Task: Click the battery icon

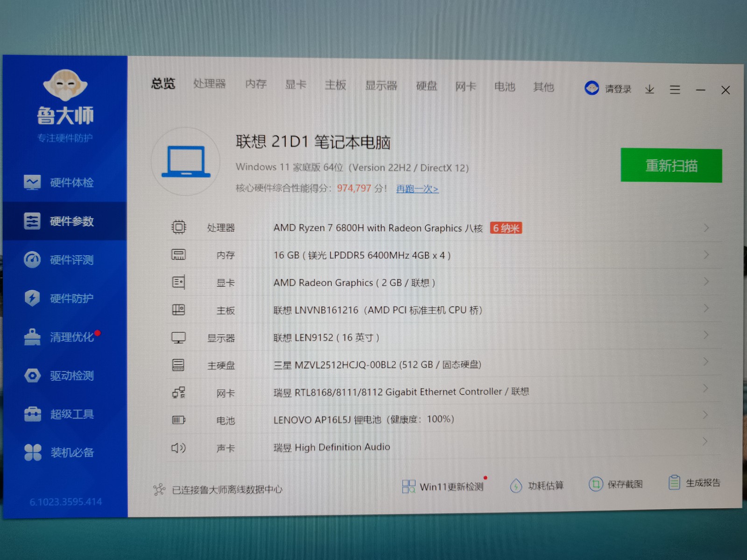Action: (178, 420)
